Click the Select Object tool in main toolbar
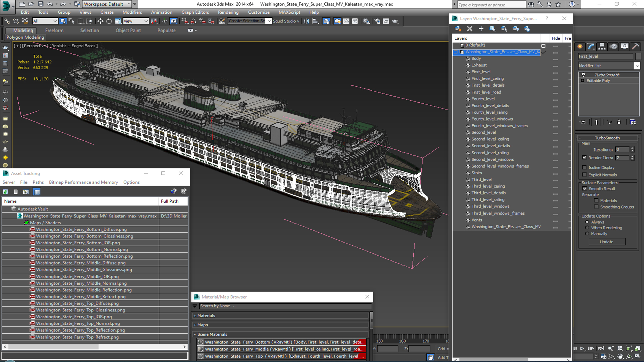 coord(63,21)
